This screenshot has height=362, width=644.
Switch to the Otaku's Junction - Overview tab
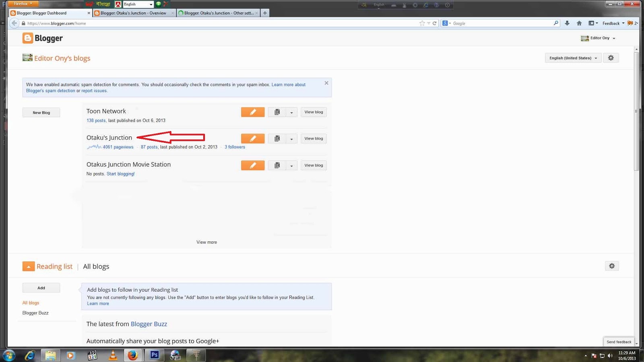[x=134, y=13]
